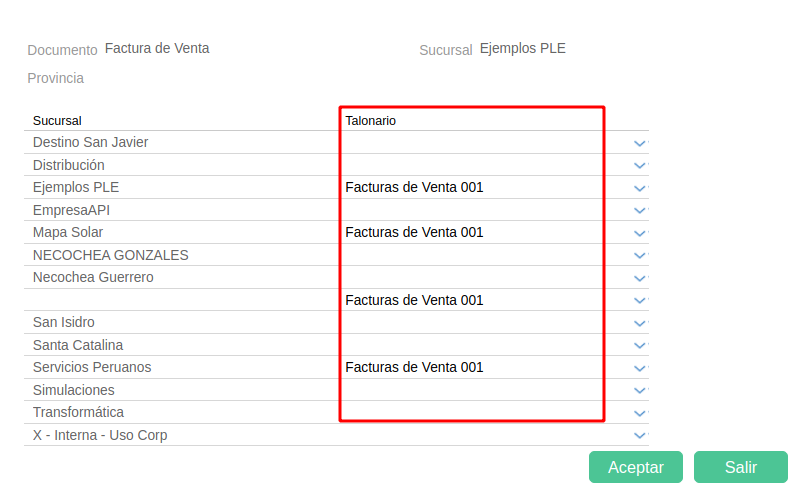Select the Mapa Solar sucursal row name

[67, 232]
